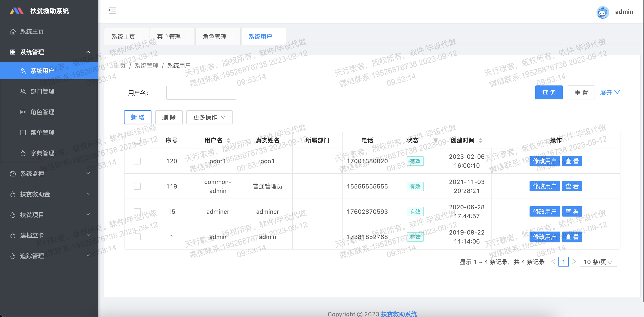This screenshot has height=317, width=644.
Task: Click 修改用户 for adminer row
Action: tap(545, 212)
